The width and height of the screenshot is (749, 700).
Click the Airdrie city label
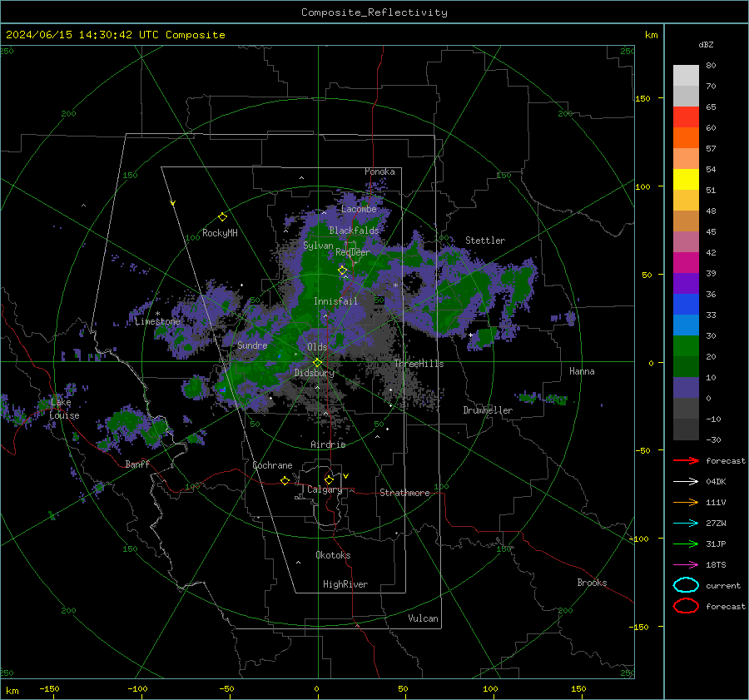[x=328, y=444]
